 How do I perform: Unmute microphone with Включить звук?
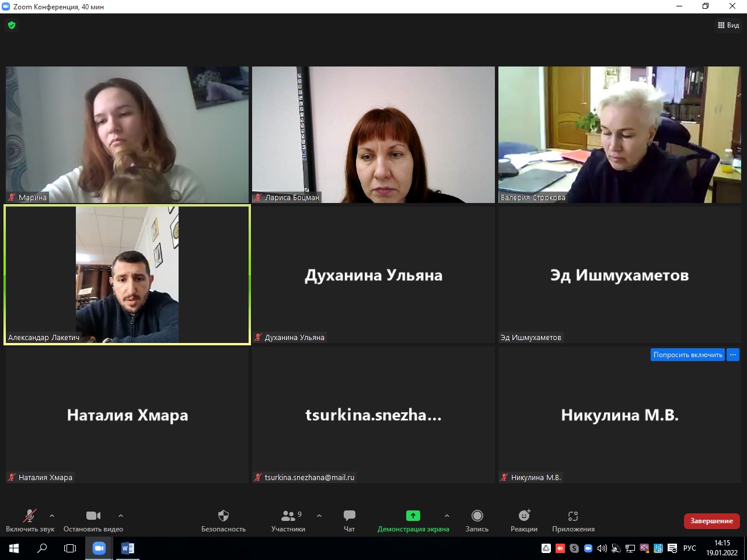pyautogui.click(x=30, y=520)
